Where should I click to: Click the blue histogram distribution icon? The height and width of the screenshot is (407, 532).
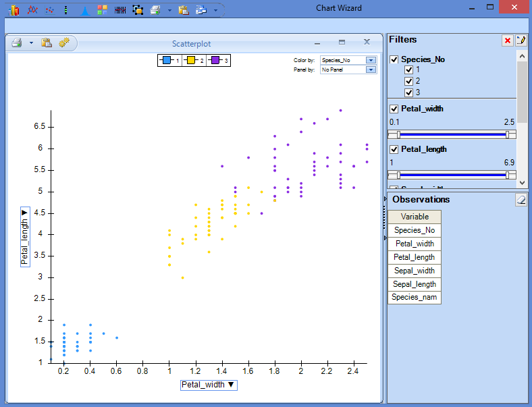[x=84, y=9]
